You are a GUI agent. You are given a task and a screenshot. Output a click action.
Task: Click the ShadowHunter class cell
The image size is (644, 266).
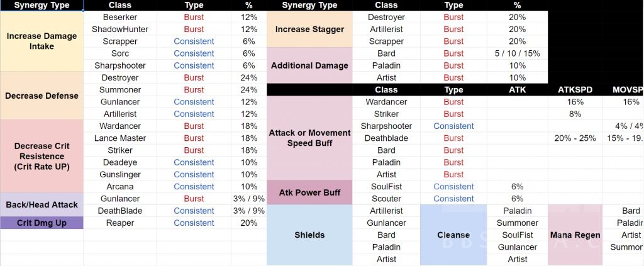click(x=119, y=29)
